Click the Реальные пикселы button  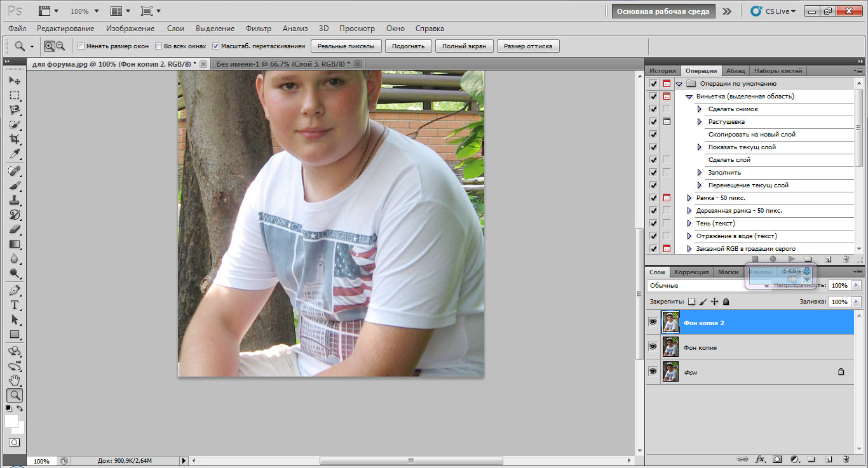(x=346, y=46)
